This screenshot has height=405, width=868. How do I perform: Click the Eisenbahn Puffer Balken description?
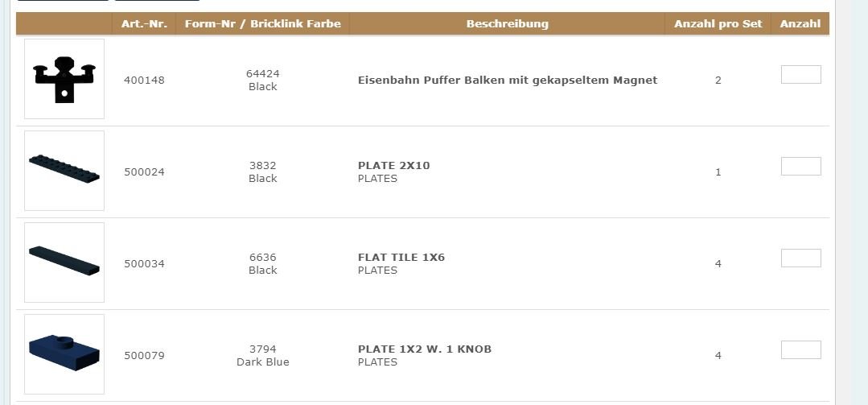[507, 81]
